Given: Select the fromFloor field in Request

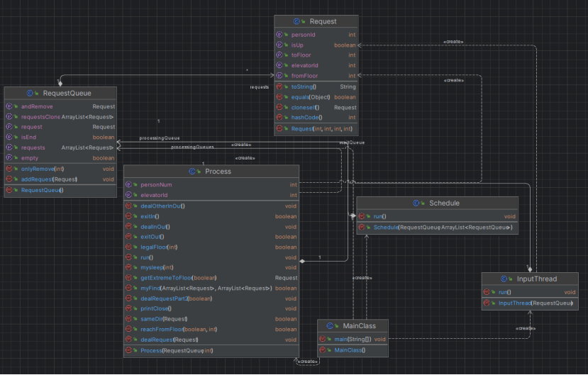Looking at the screenshot, I should click(x=306, y=75).
